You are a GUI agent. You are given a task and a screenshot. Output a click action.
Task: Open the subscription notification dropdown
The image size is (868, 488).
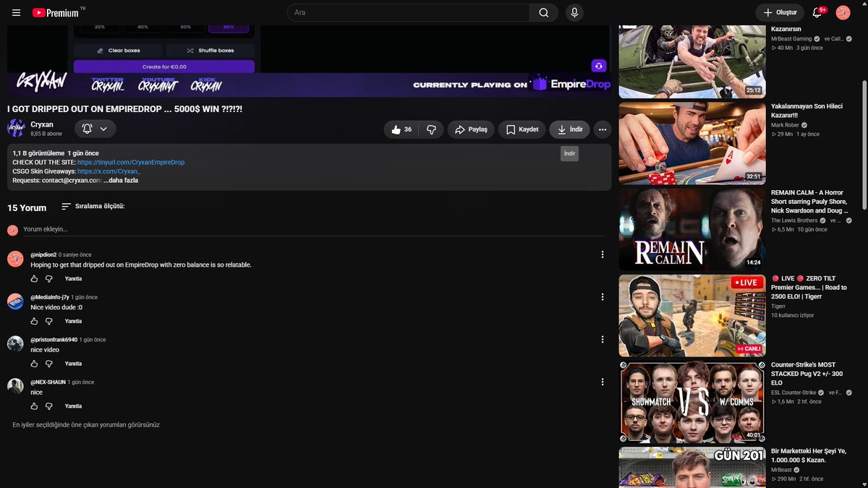[95, 129]
